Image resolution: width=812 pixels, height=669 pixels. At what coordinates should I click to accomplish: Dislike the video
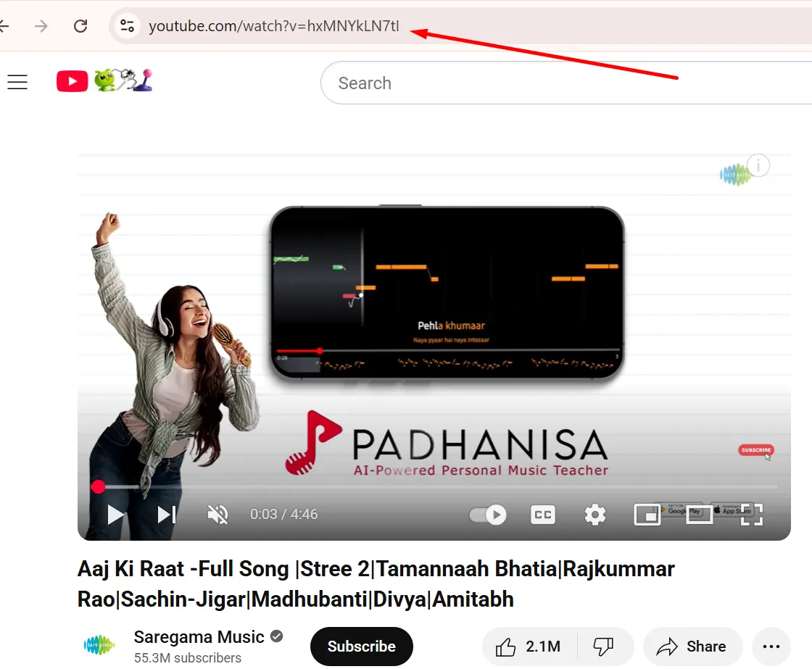[604, 647]
